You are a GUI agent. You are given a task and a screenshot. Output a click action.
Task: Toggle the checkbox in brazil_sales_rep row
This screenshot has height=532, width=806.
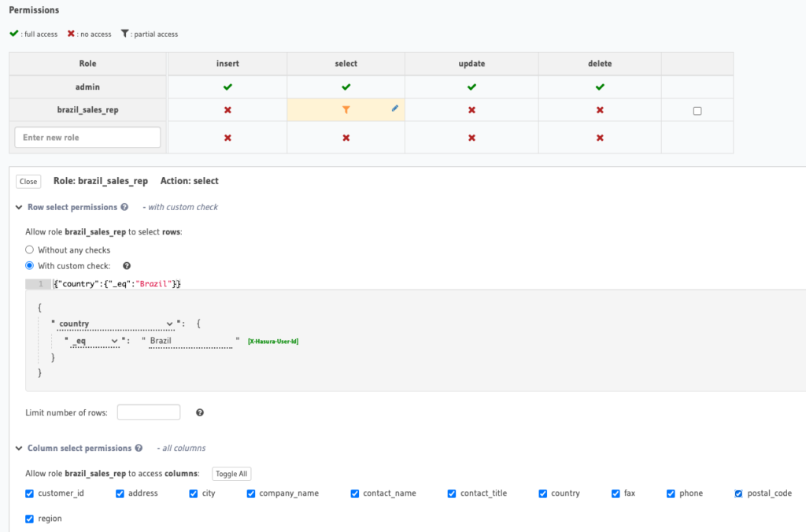coord(696,110)
